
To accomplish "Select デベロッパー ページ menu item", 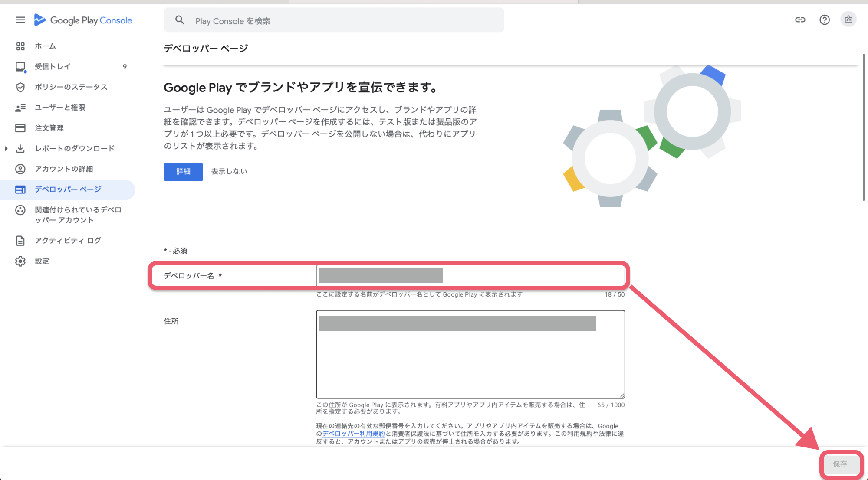I will [68, 189].
